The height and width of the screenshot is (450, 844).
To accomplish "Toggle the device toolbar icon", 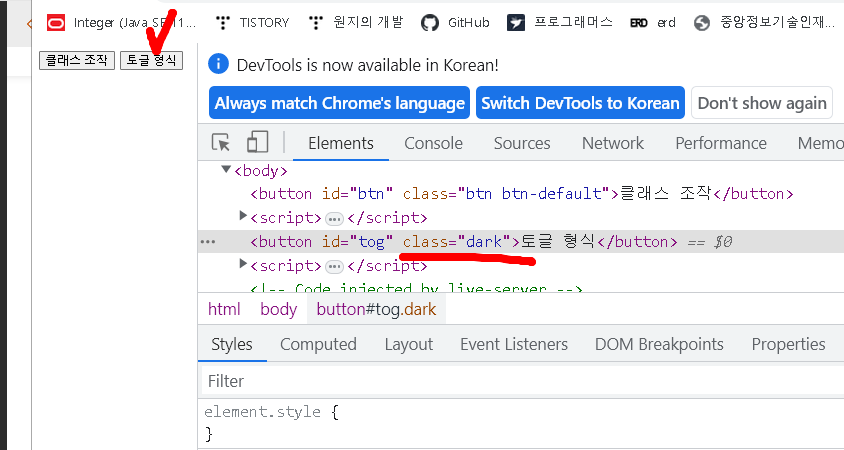I will tap(257, 143).
